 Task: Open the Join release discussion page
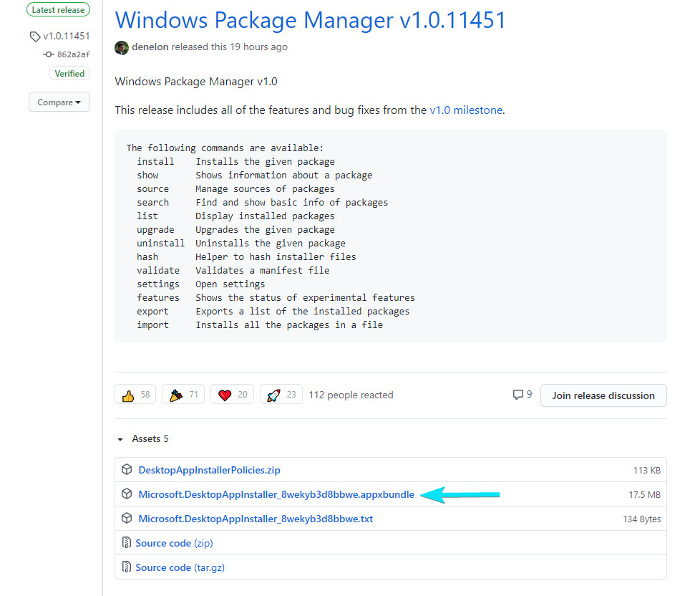pyautogui.click(x=603, y=395)
